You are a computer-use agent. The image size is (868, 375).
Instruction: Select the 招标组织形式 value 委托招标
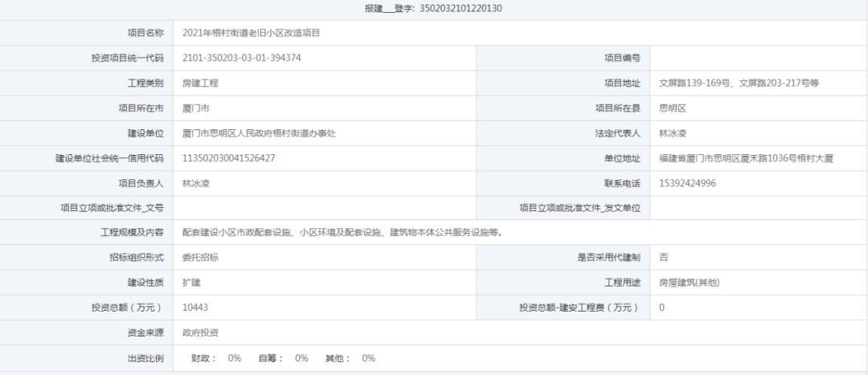click(200, 257)
